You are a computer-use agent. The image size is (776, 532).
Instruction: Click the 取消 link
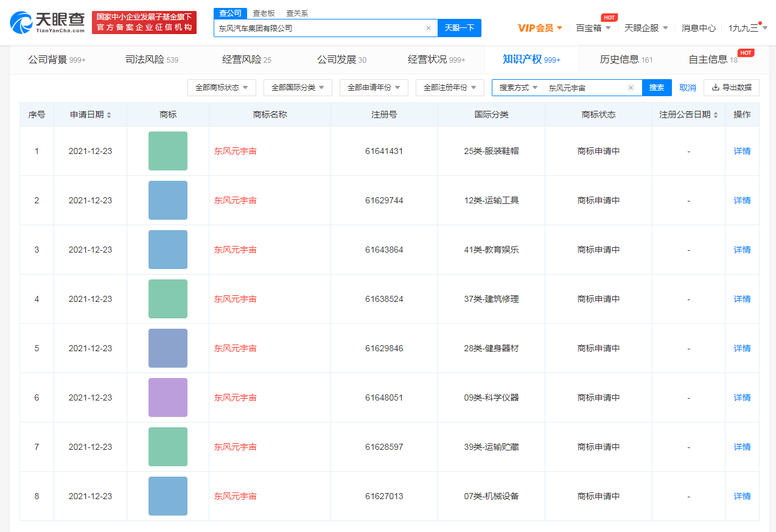pos(688,88)
